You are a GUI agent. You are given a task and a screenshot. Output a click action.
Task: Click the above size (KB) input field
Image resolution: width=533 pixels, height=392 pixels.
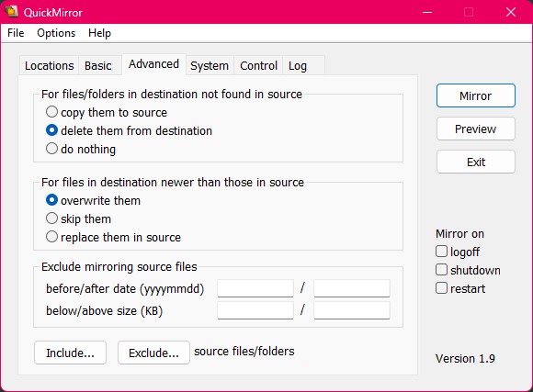point(352,310)
